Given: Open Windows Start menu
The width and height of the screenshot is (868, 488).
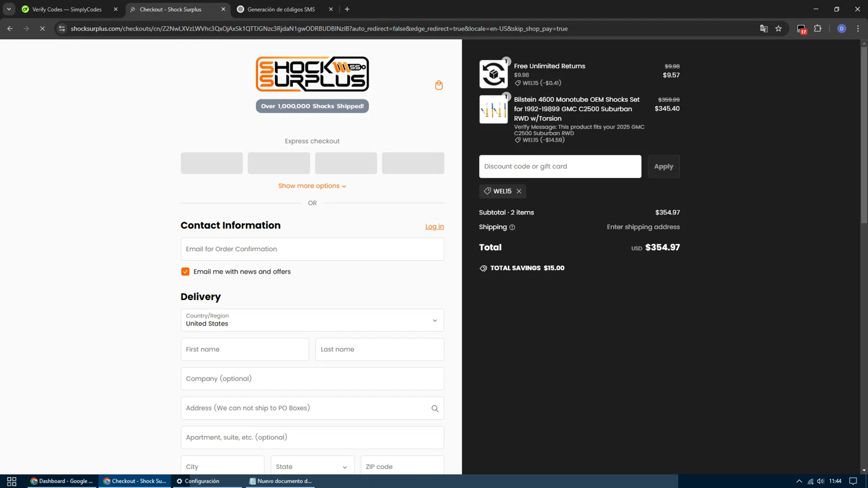Looking at the screenshot, I should (12, 481).
